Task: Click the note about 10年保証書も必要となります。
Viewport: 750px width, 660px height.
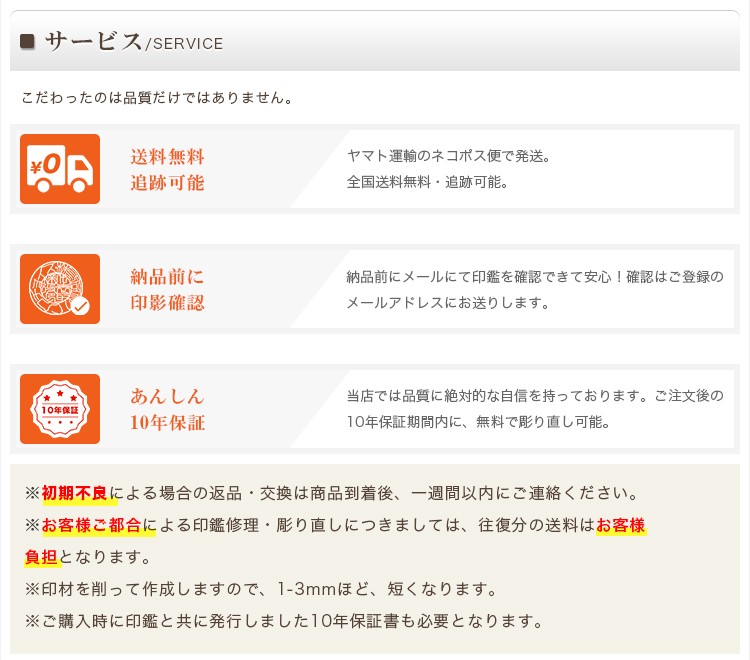Action: click(x=285, y=621)
